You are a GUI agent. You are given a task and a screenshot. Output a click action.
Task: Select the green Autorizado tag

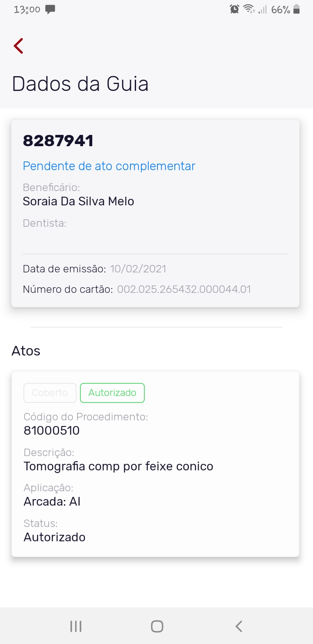pos(112,393)
